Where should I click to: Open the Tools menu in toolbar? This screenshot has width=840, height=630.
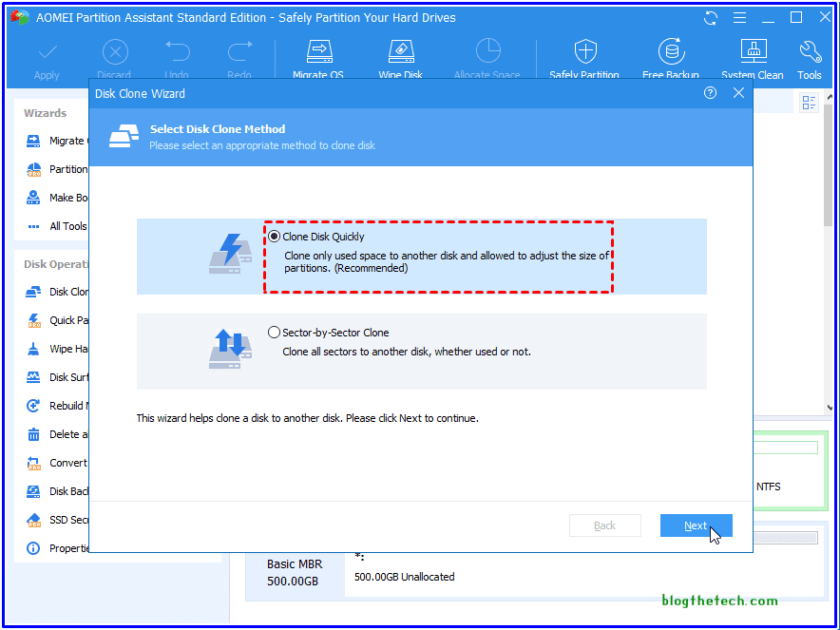pos(810,59)
